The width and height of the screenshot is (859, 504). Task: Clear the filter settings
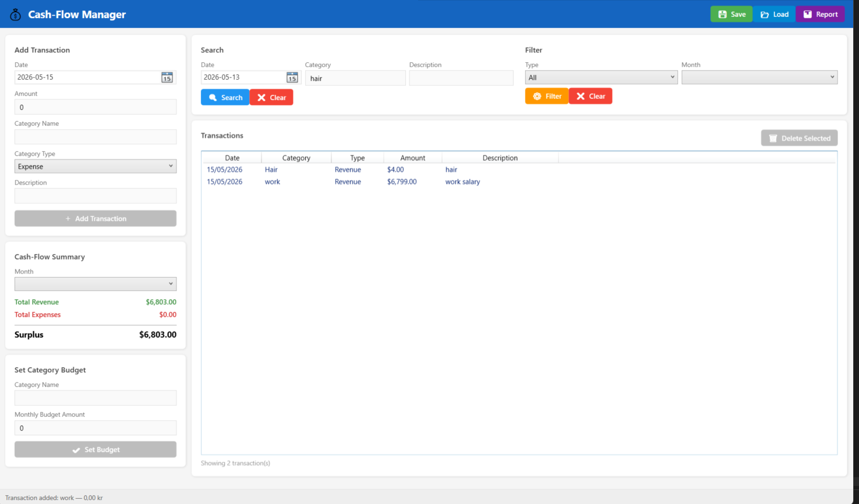click(591, 97)
